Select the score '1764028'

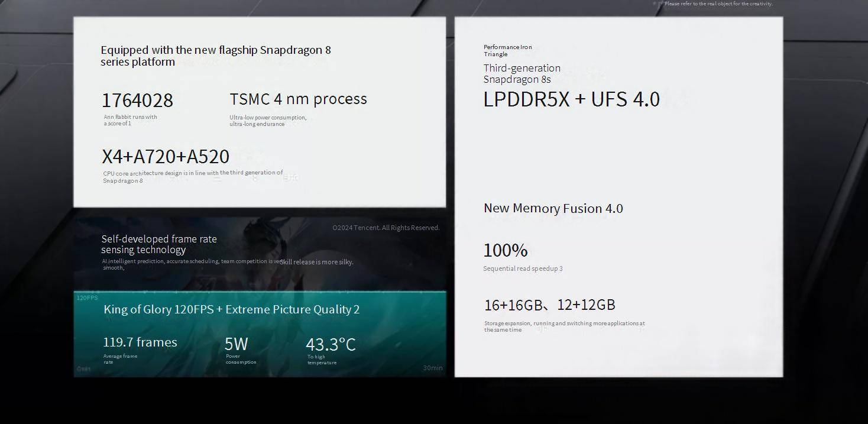(138, 101)
